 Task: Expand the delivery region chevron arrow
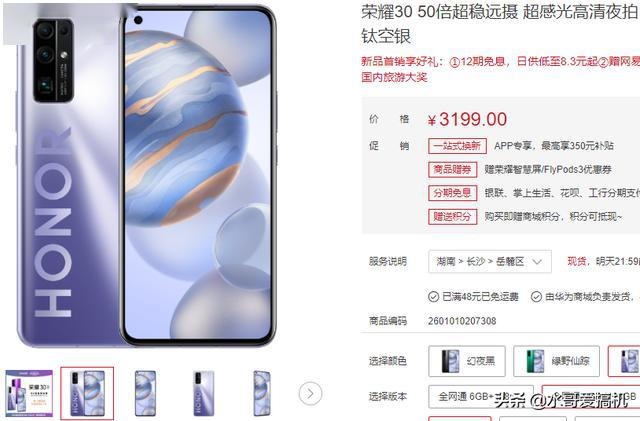pos(537,262)
